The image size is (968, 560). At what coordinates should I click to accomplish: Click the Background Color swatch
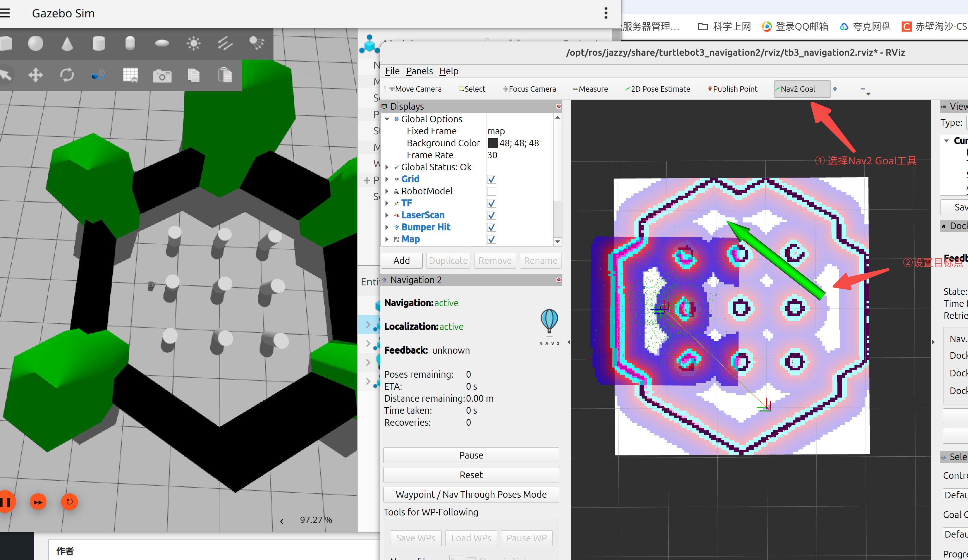pos(493,143)
